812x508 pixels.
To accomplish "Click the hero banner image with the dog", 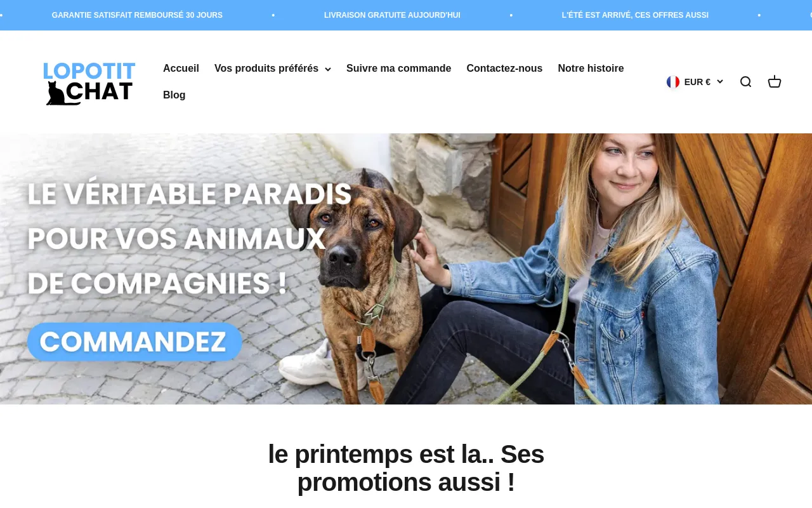I will click(x=406, y=269).
